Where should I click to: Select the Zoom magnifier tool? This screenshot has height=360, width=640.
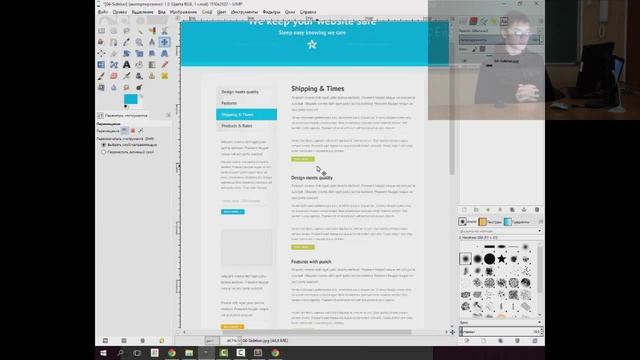[139, 42]
